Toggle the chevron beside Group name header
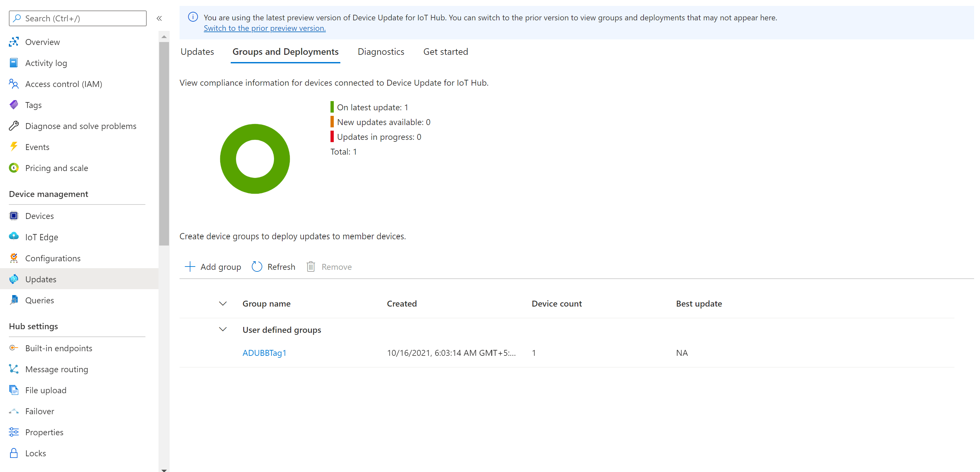This screenshot has height=472, width=980. pos(223,304)
